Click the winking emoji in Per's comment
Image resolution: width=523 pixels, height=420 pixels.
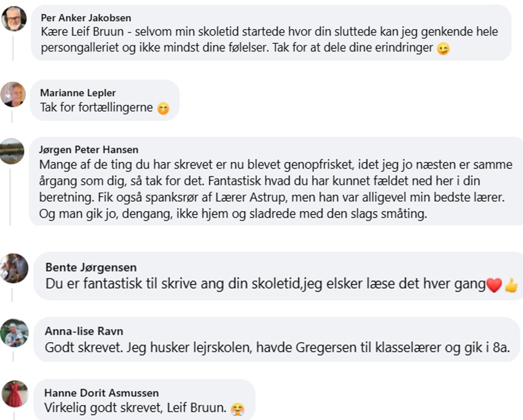[443, 48]
